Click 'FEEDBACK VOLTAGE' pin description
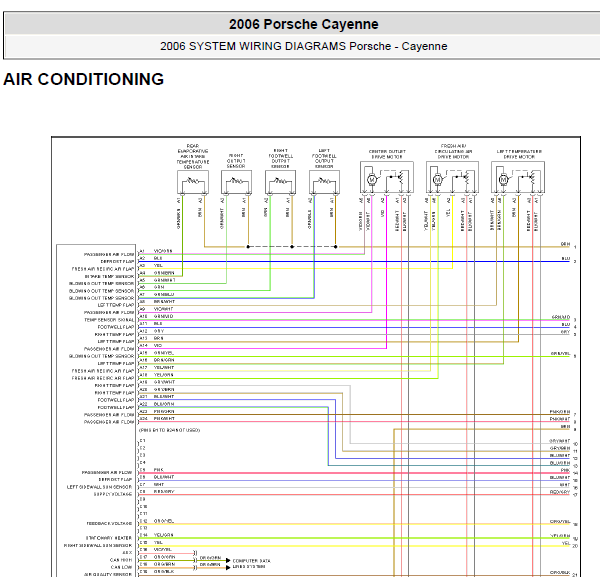The height and width of the screenshot is (577, 600). click(x=109, y=523)
